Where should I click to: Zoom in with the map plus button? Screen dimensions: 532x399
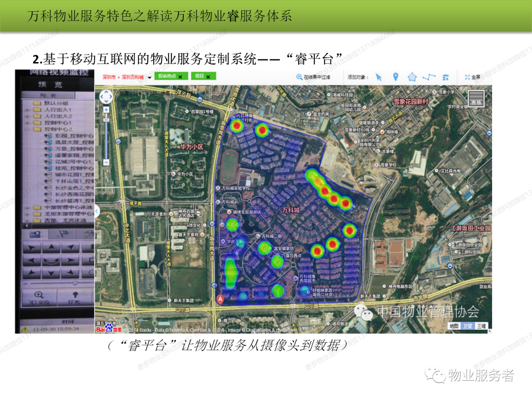coord(106,110)
